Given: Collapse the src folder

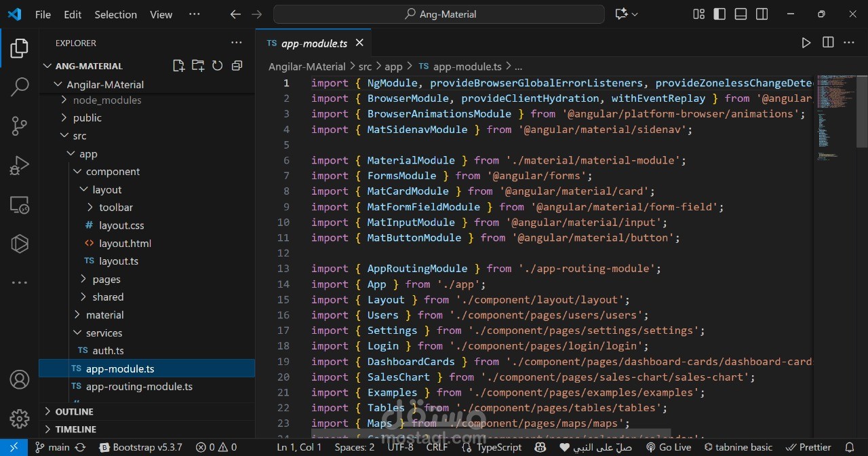Looking at the screenshot, I should (x=79, y=136).
